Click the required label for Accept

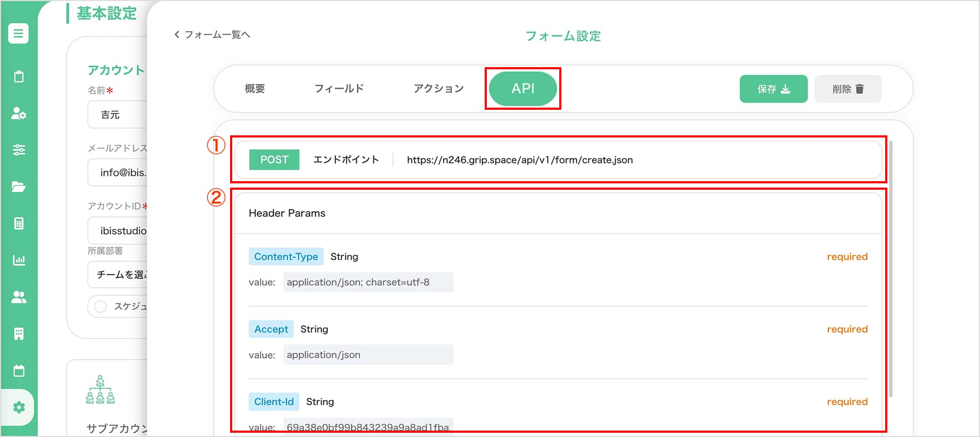[x=847, y=329]
